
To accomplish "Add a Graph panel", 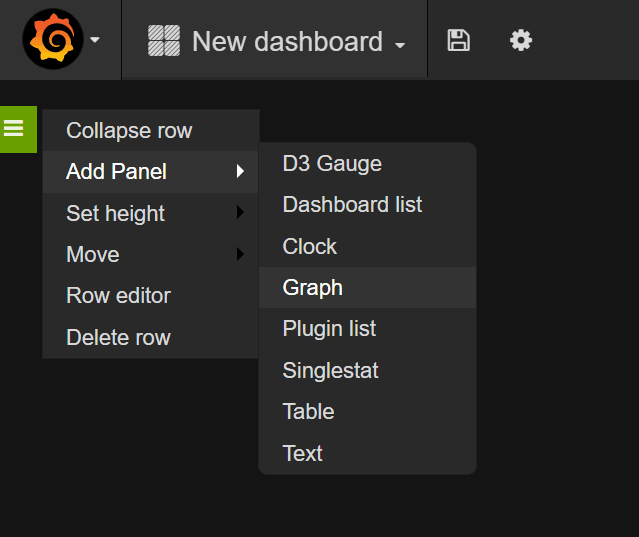I will [x=368, y=288].
